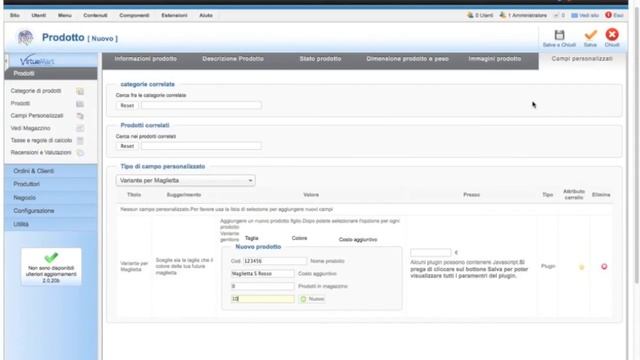Click the Nuovo add child product button
Image resolution: width=640 pixels, height=360 pixels.
(312, 299)
